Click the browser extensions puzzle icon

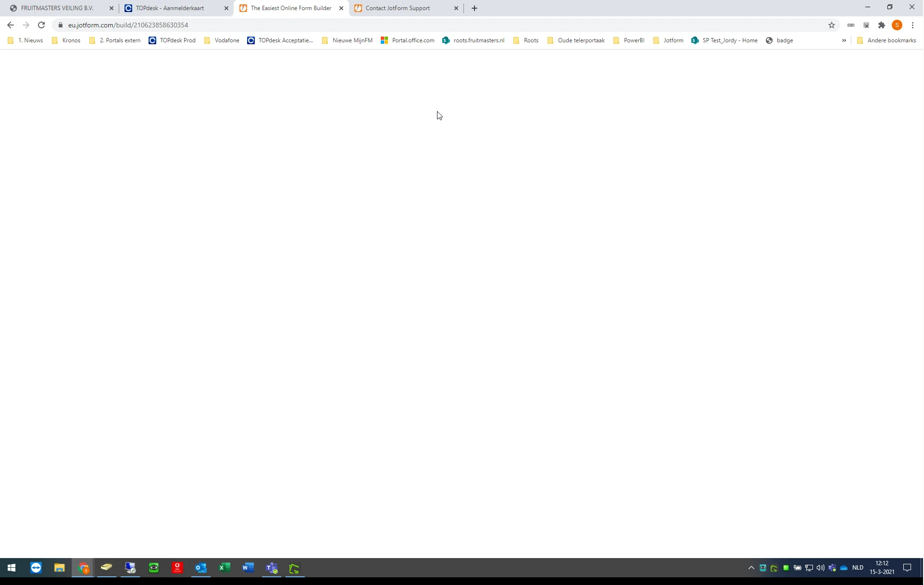(x=882, y=25)
